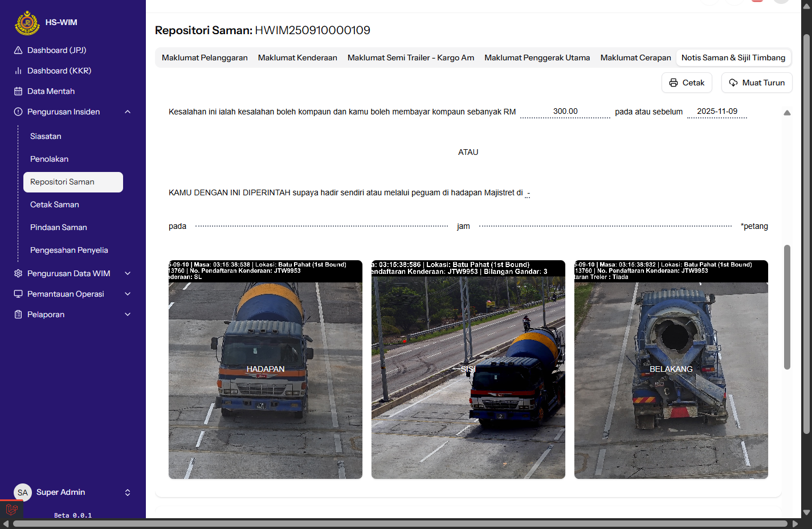Screen dimensions: 812x529
Task: Click the SA user avatar
Action: pyautogui.click(x=22, y=493)
